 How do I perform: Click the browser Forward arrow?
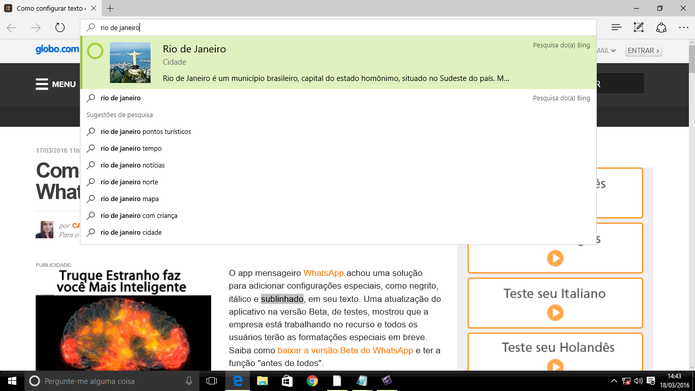click(x=35, y=27)
